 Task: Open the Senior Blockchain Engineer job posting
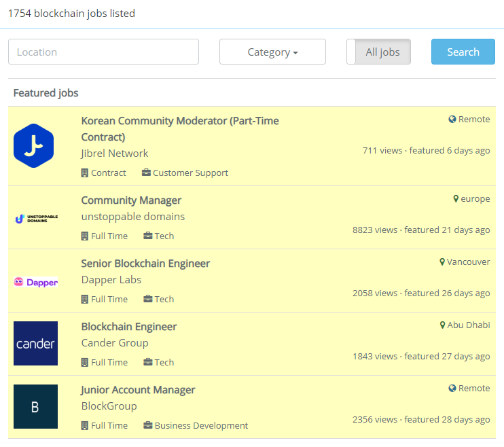click(x=145, y=264)
